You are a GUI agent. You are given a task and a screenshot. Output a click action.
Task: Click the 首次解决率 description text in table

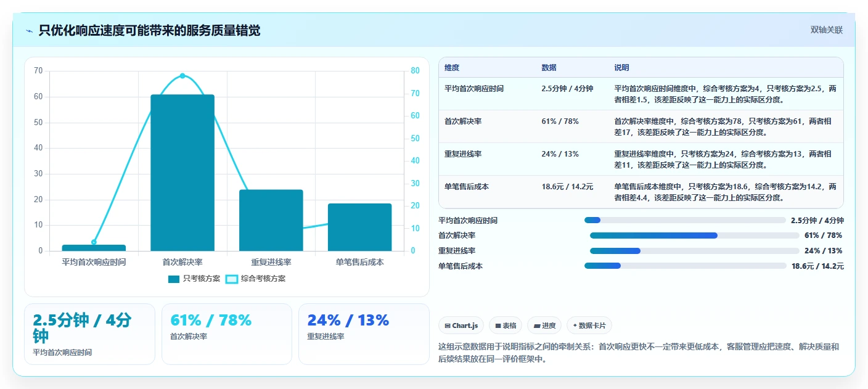pos(723,127)
